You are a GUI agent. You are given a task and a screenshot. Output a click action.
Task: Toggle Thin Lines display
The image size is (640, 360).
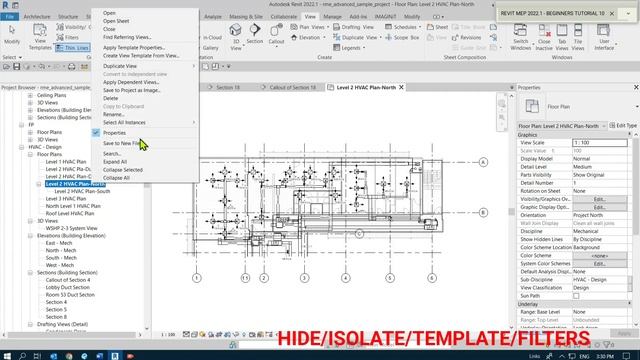(x=73, y=48)
